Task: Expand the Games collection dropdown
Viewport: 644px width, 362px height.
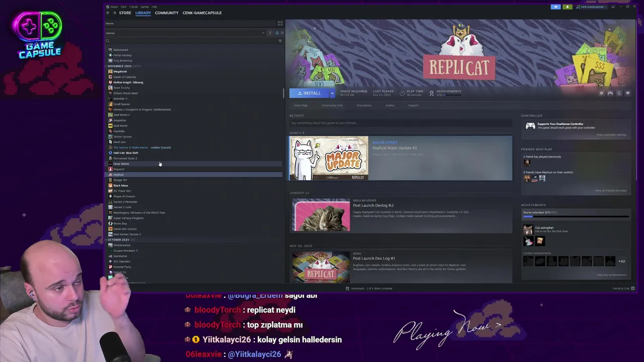Action: (263, 33)
